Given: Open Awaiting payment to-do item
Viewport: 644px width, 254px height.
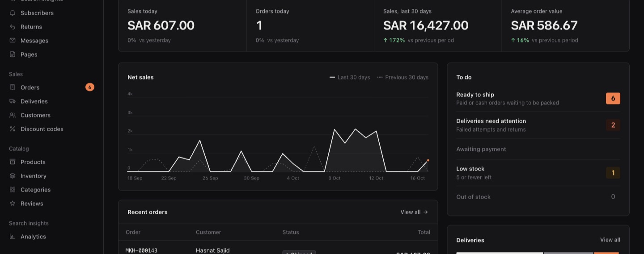Looking at the screenshot, I should (538, 149).
